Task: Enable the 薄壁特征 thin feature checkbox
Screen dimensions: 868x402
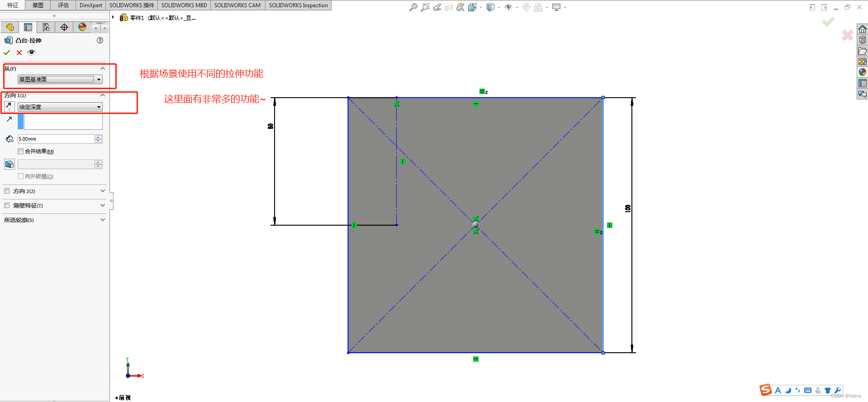Action: pos(7,206)
